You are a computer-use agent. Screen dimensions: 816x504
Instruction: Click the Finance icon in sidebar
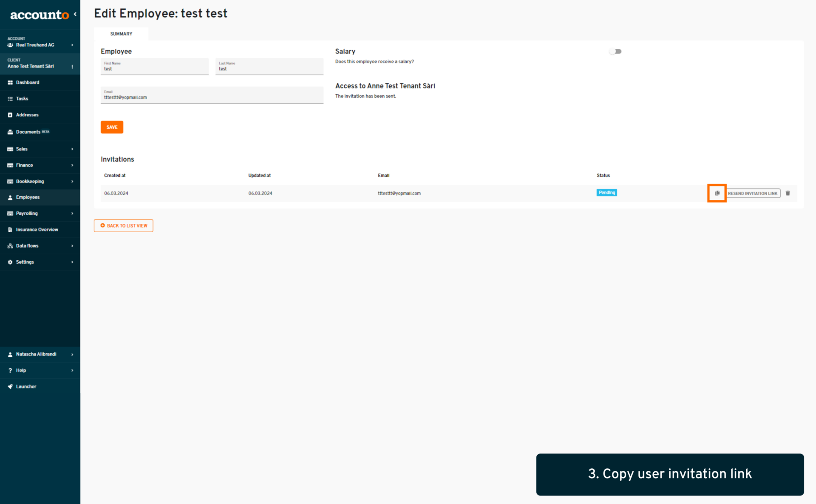[x=10, y=165]
